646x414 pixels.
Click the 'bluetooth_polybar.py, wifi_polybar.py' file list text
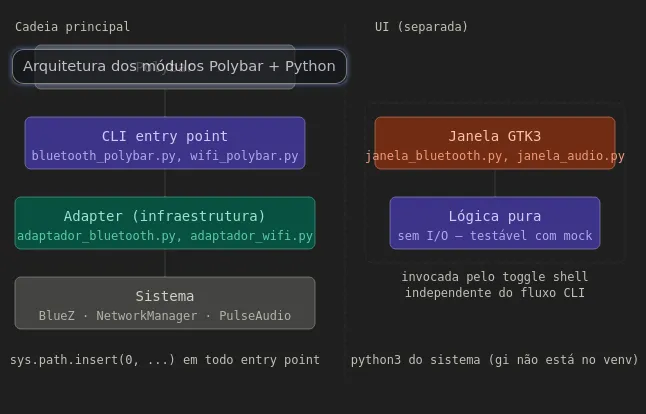click(165, 156)
